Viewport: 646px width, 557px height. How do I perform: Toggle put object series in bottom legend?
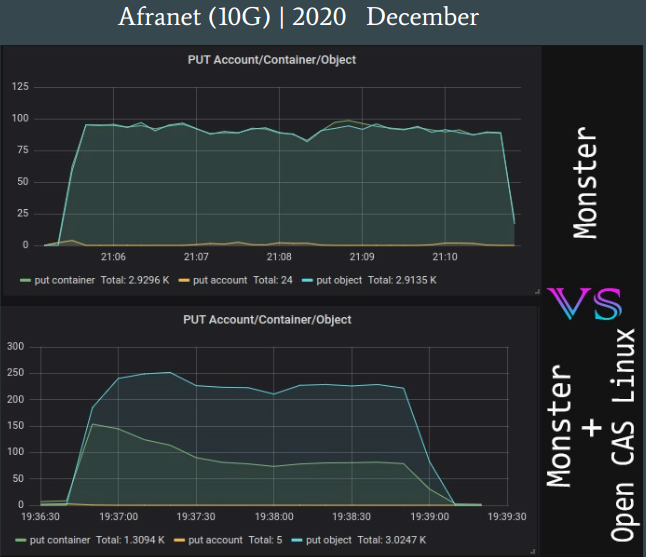[329, 540]
